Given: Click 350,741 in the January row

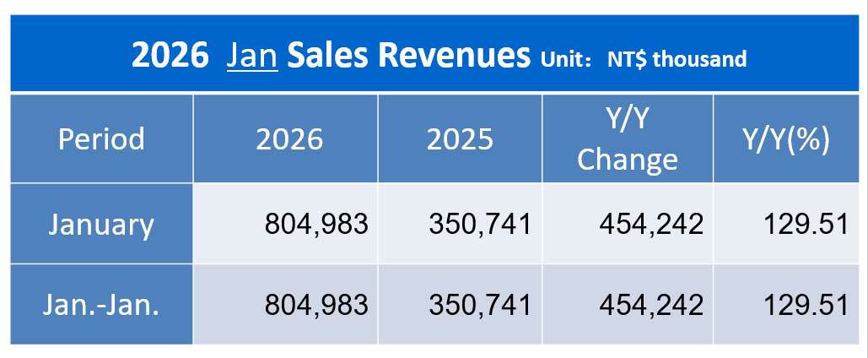Looking at the screenshot, I should tap(481, 225).
